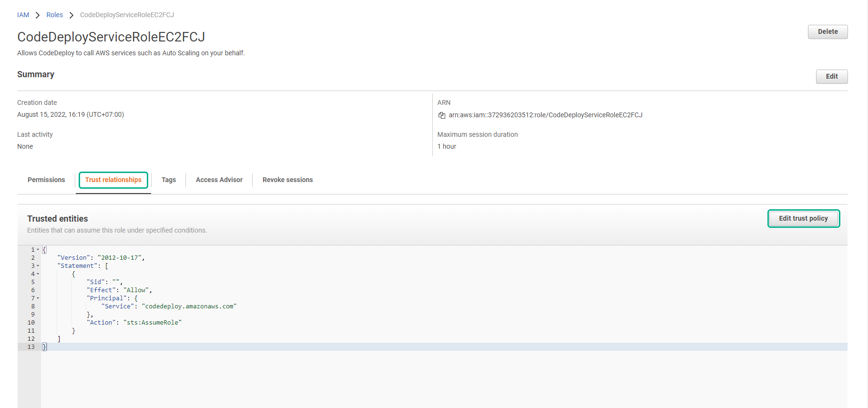Click the Edit trust policy button

point(803,219)
